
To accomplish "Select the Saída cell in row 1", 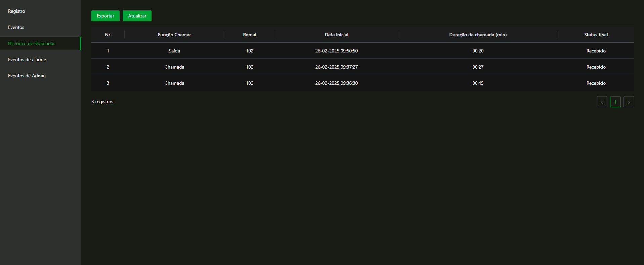I will coord(174,51).
